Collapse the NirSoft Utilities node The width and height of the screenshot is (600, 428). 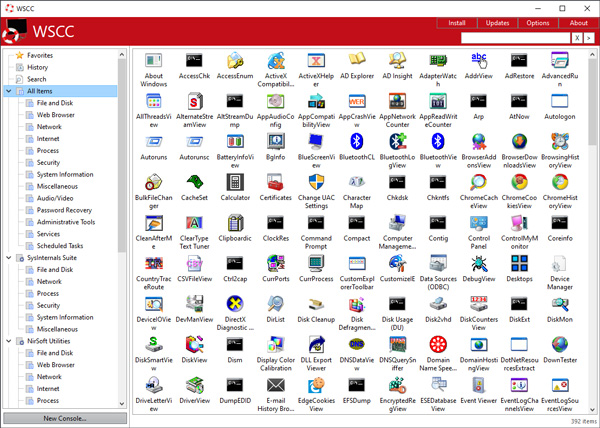click(x=8, y=341)
